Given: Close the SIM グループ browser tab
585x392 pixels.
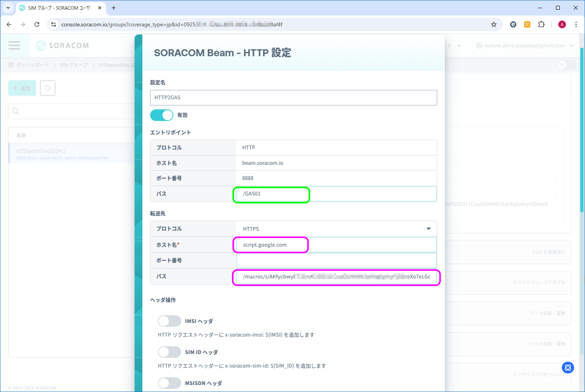Looking at the screenshot, I should click(x=100, y=8).
